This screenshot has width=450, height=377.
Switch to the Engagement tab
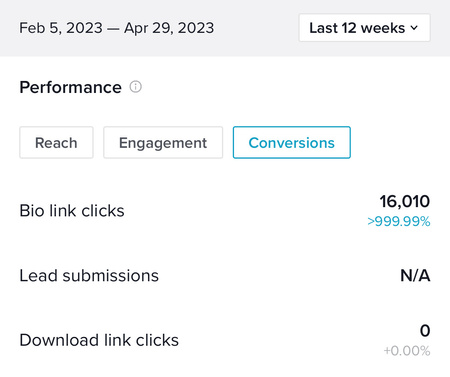click(x=163, y=142)
